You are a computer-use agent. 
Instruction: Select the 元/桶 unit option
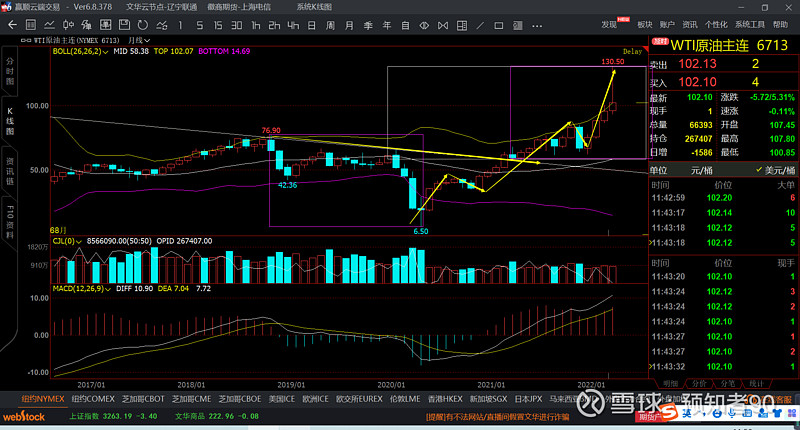point(702,170)
